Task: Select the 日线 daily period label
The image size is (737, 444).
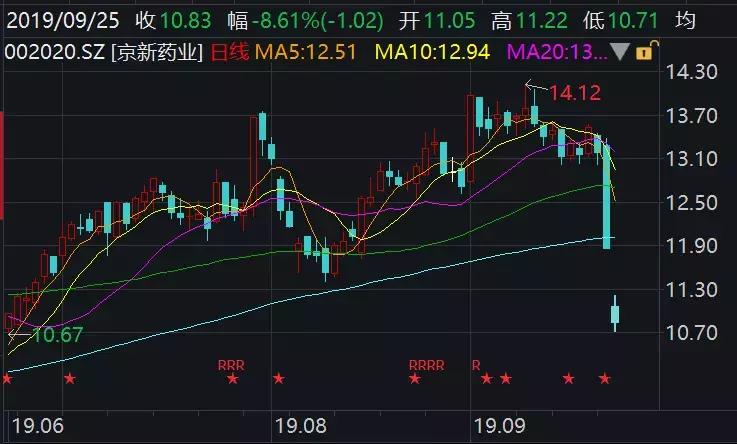Action: (229, 52)
